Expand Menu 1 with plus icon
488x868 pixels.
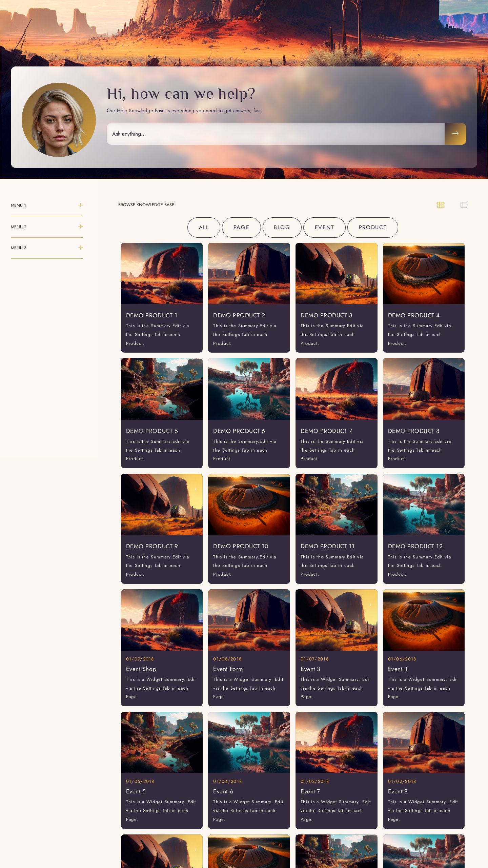(81, 205)
